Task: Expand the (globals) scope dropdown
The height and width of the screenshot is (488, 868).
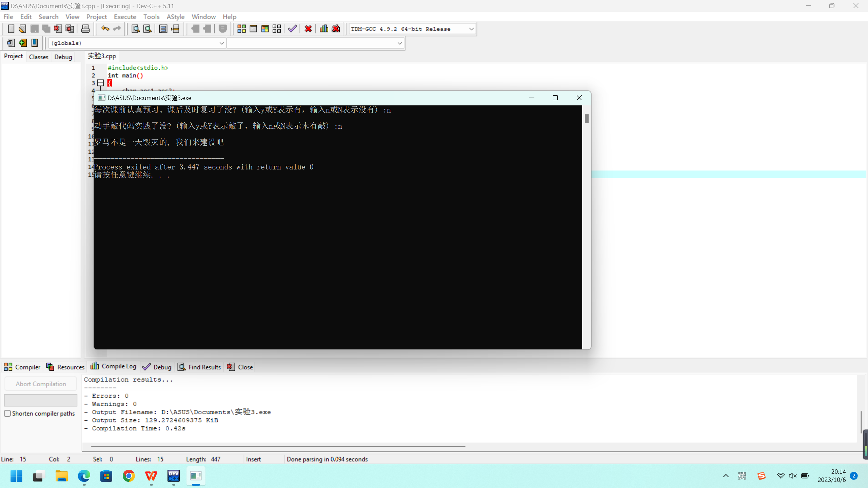Action: click(x=221, y=43)
